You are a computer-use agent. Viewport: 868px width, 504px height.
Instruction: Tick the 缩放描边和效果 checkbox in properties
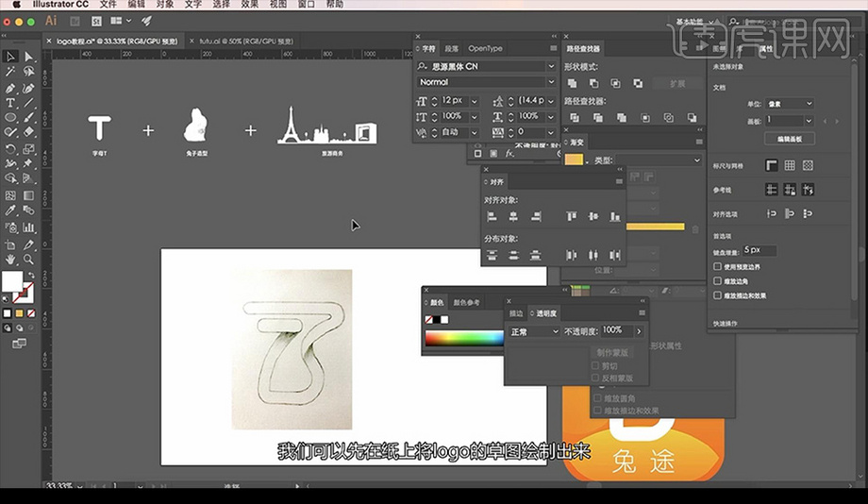(x=719, y=294)
